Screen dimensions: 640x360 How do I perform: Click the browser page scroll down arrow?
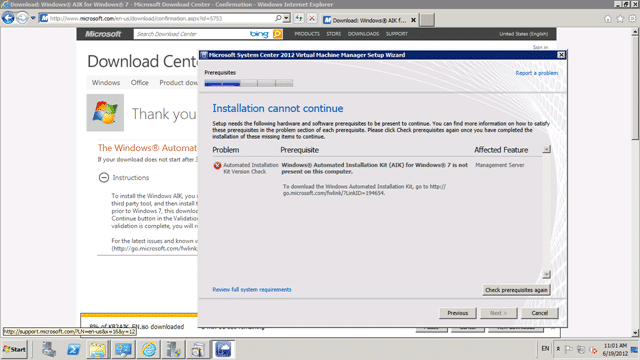coord(635,333)
